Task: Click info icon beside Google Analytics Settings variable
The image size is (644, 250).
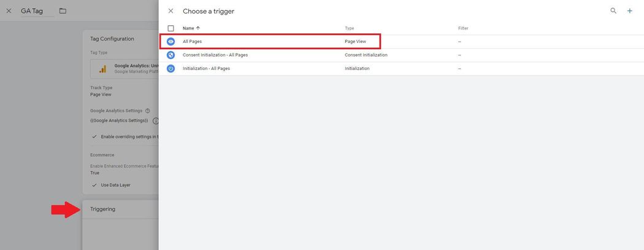Action: point(156,121)
